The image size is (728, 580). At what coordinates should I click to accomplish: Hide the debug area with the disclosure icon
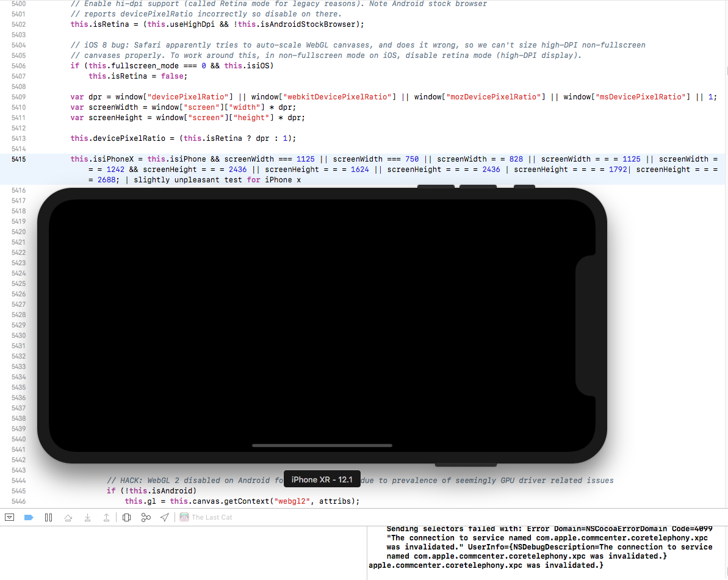9,517
